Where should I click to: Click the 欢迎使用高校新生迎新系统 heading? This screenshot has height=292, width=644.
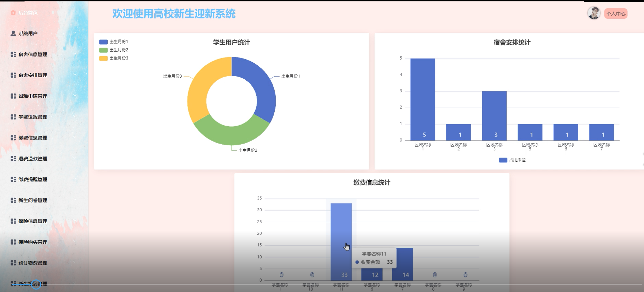click(x=174, y=14)
